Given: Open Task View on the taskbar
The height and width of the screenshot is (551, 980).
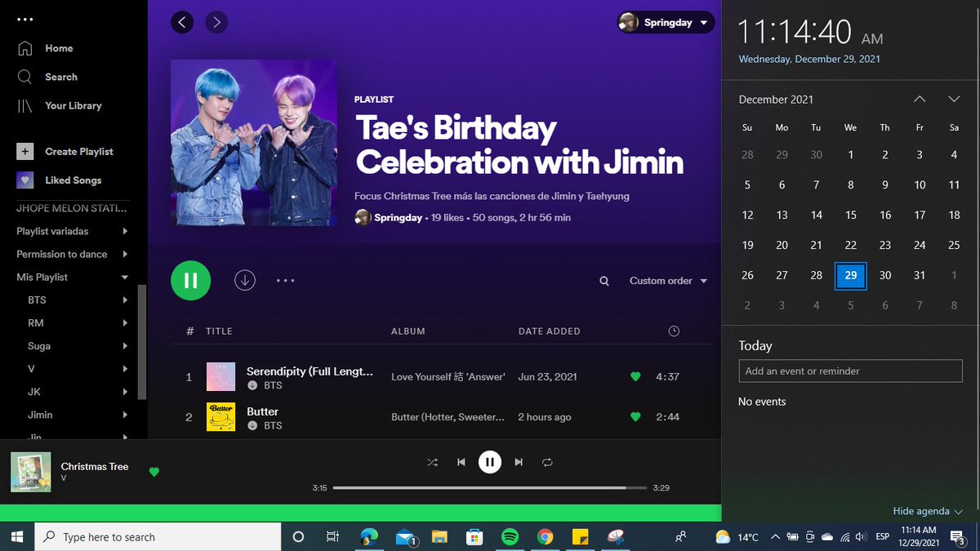Looking at the screenshot, I should [332, 536].
